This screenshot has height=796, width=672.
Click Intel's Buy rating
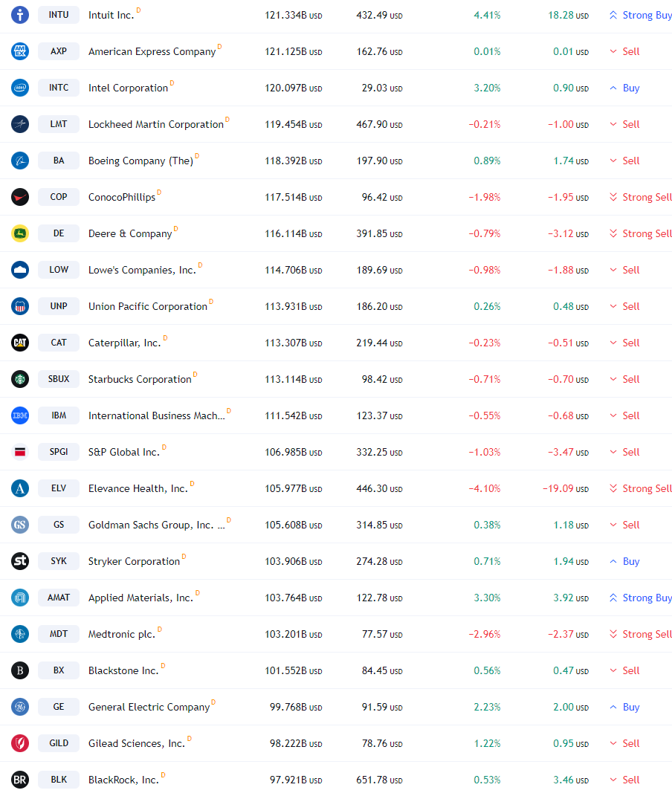point(624,88)
